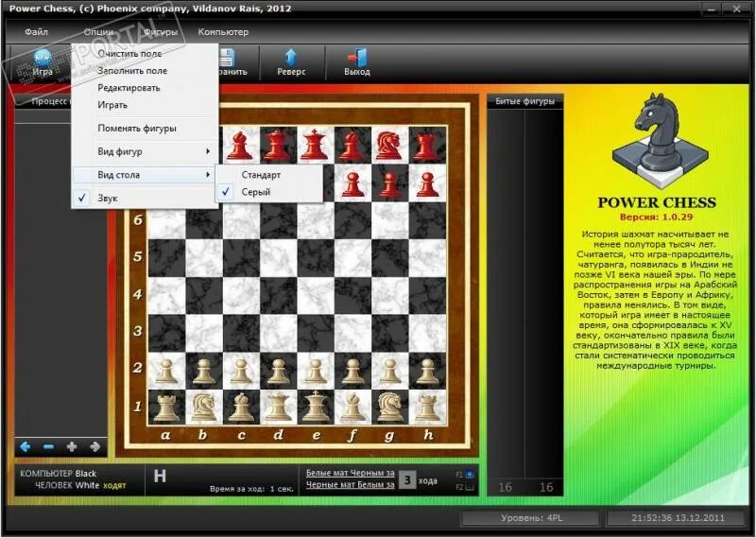The height and width of the screenshot is (538, 756).
Task: Click the empty e4 board square
Action: coord(316,295)
